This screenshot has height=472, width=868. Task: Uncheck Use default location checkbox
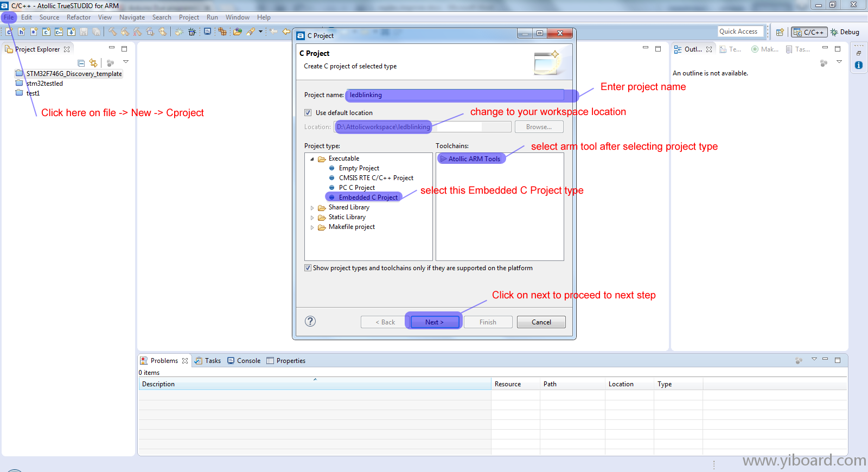click(x=308, y=113)
